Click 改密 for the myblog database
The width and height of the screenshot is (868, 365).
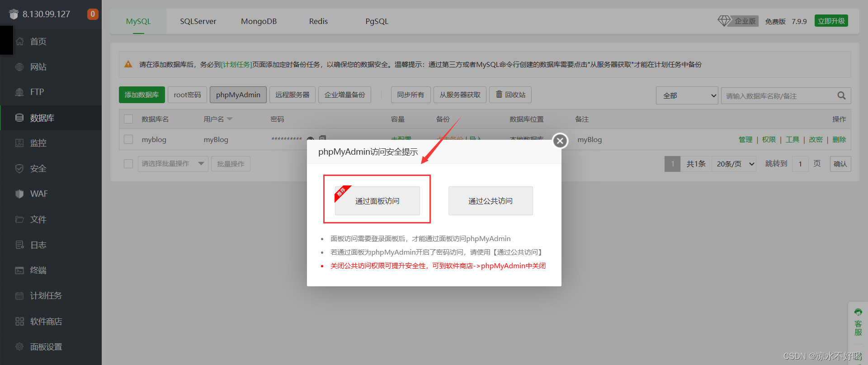[x=816, y=139]
